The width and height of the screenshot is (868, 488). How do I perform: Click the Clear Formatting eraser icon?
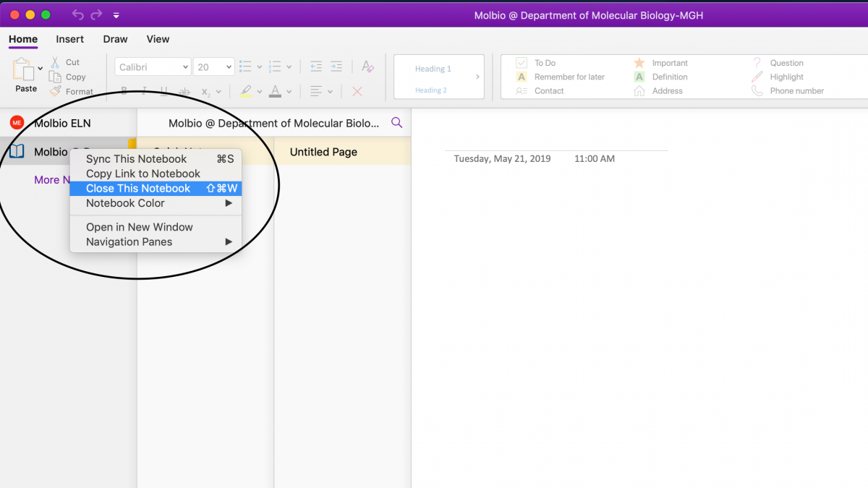tap(367, 67)
